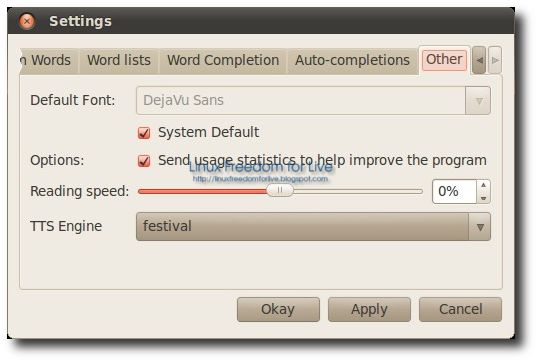Open the Default Font dropdown arrow
This screenshot has width=538, height=362.
click(x=479, y=101)
